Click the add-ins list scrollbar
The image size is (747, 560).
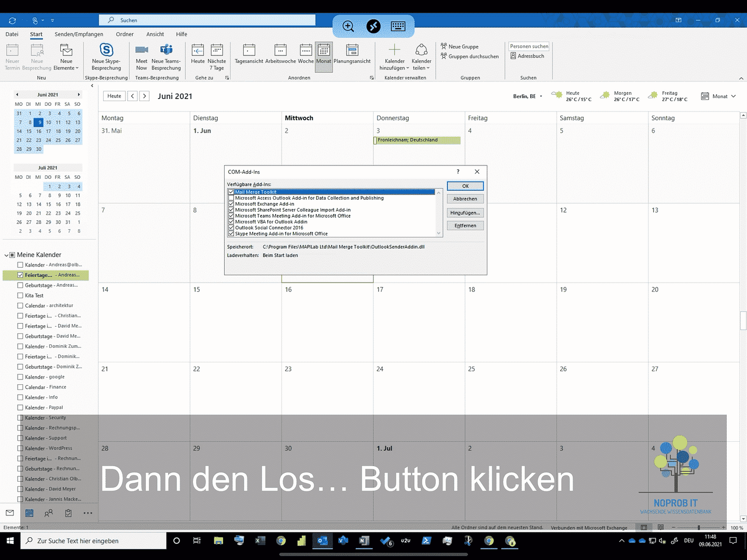click(x=439, y=213)
